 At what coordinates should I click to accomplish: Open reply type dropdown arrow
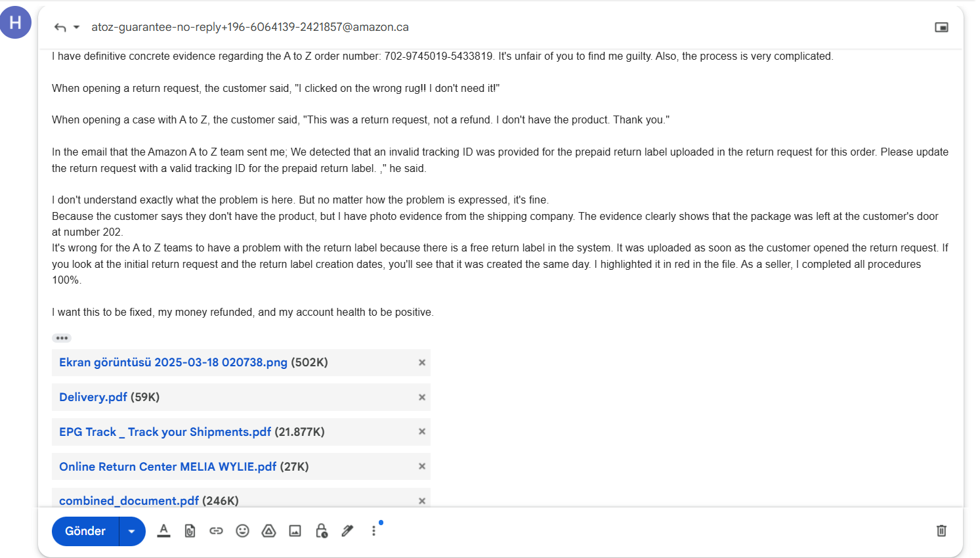click(x=76, y=27)
